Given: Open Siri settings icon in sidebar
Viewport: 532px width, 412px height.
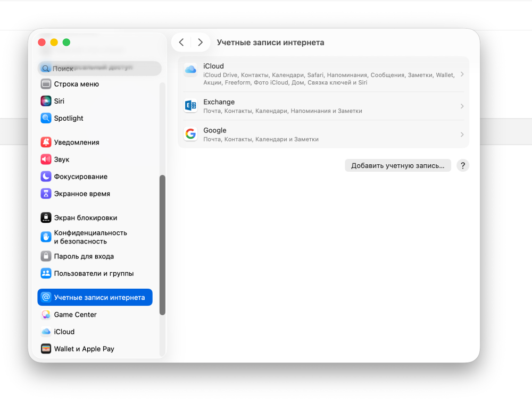Looking at the screenshot, I should tap(46, 101).
